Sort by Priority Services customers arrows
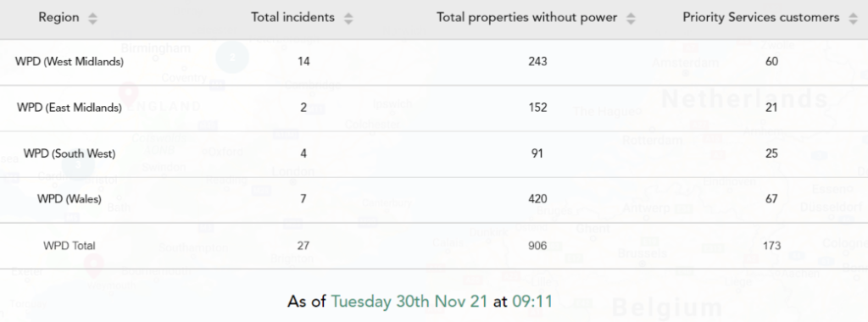This screenshot has width=868, height=322. pos(853,19)
